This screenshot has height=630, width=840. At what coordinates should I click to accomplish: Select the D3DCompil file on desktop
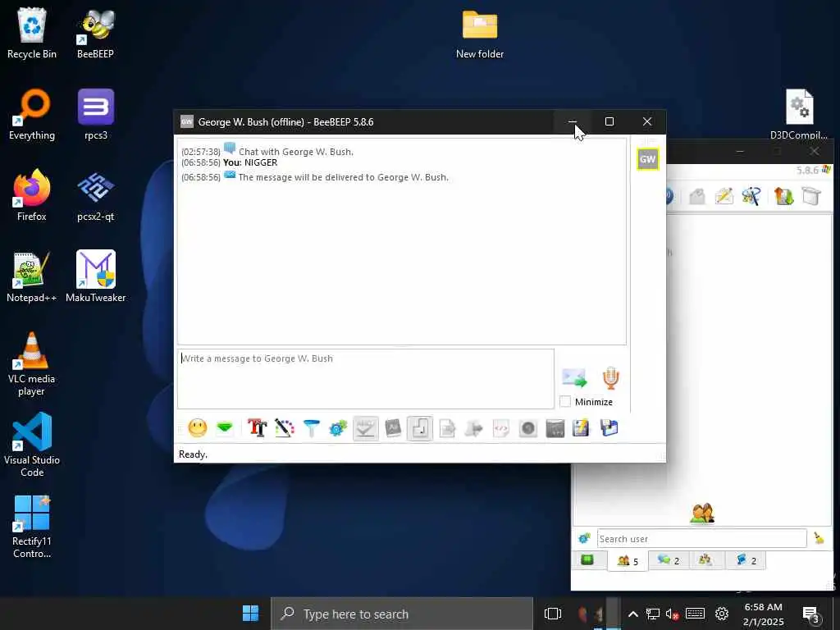pos(799,114)
